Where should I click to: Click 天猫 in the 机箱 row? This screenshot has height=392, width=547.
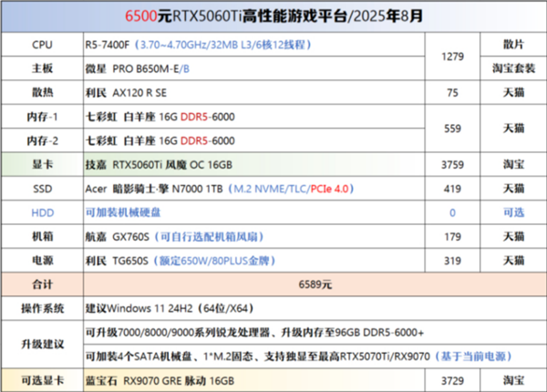tap(513, 236)
